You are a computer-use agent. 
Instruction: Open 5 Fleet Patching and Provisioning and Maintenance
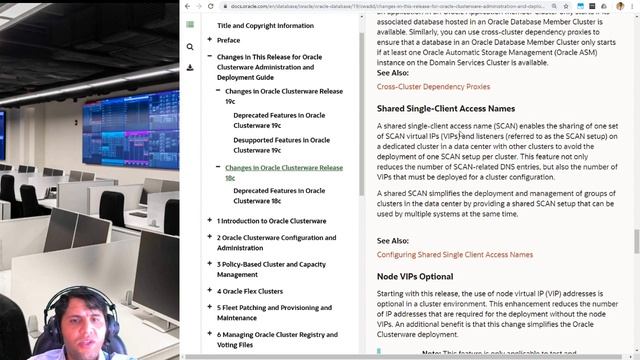point(274,313)
